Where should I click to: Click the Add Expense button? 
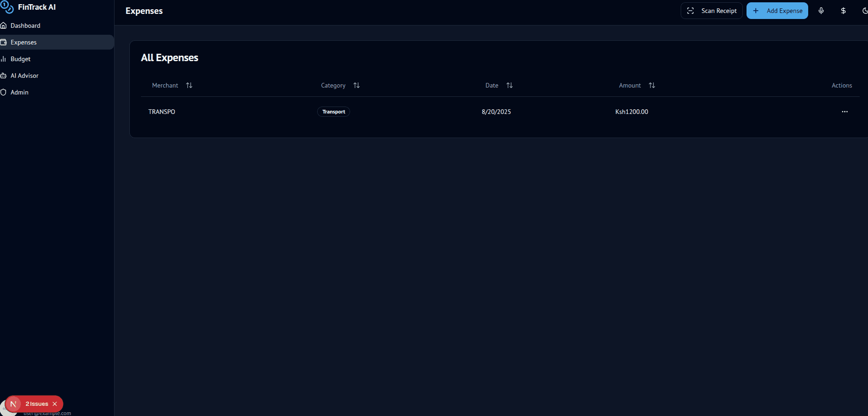tap(777, 11)
